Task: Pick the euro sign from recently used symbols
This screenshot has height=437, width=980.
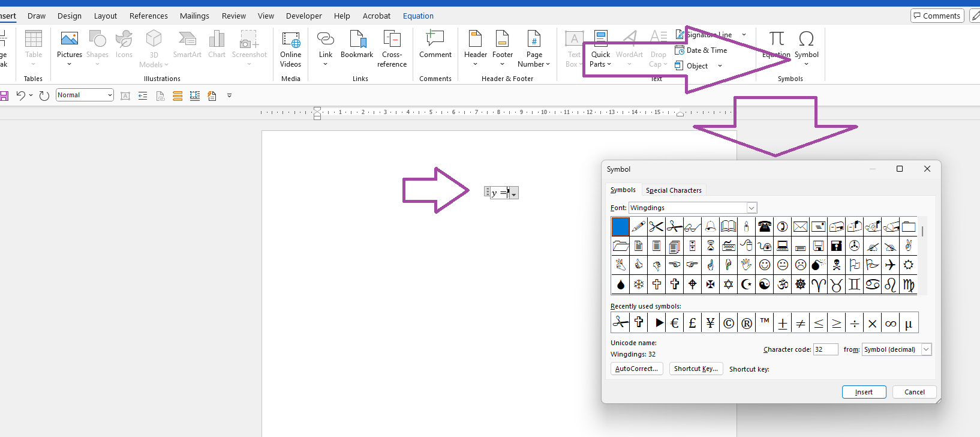Action: tap(675, 323)
